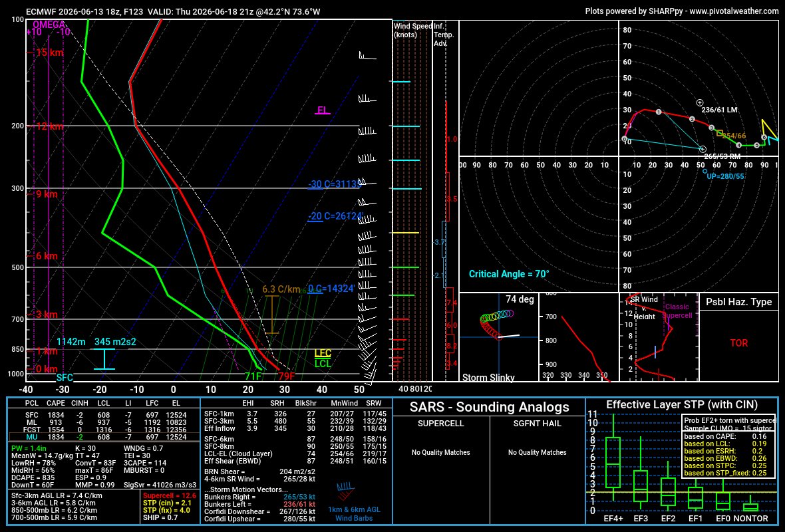Select the 12 km height marker
The width and height of the screenshot is (785, 532).
49,126
